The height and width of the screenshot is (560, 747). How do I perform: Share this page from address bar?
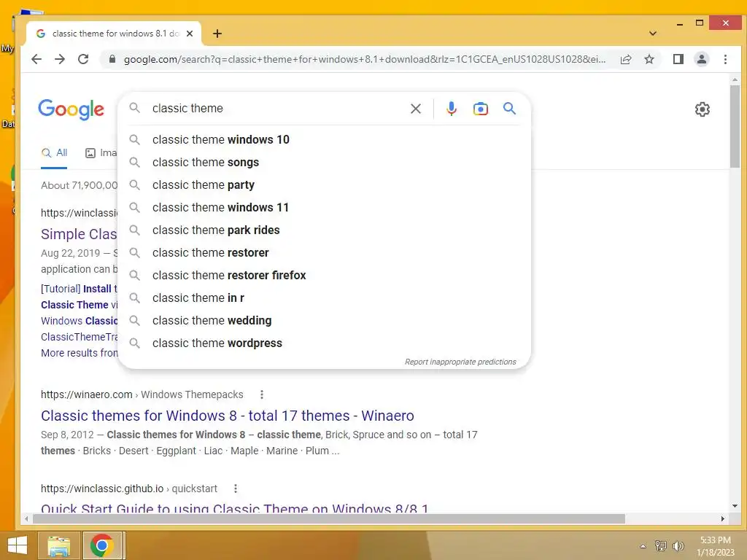(x=625, y=59)
